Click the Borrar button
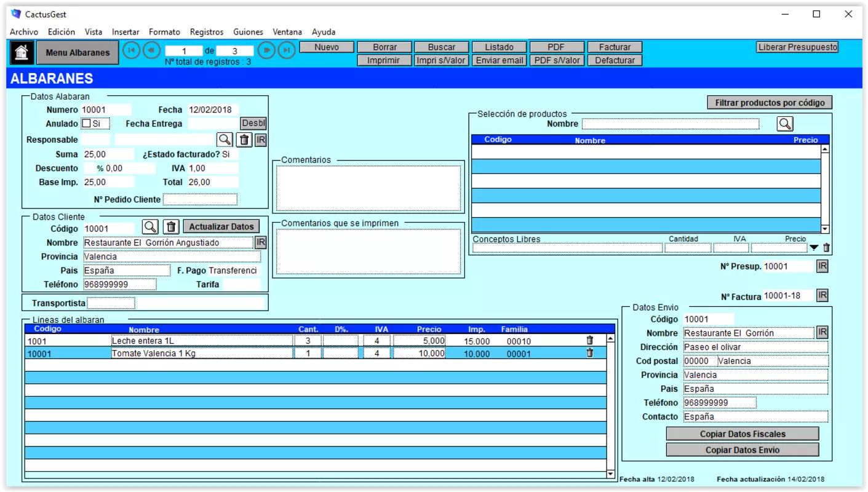The image size is (868, 492). coord(384,47)
